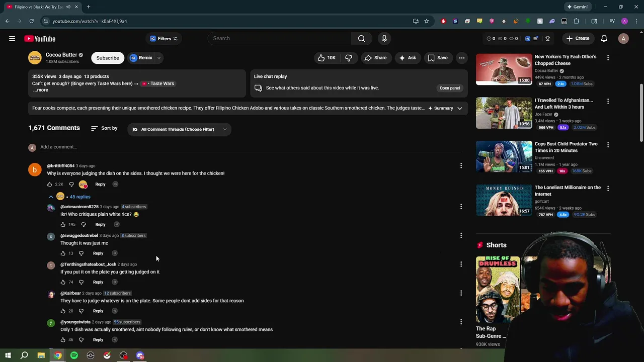Save video to playlist
This screenshot has width=644, height=362.
[437, 58]
